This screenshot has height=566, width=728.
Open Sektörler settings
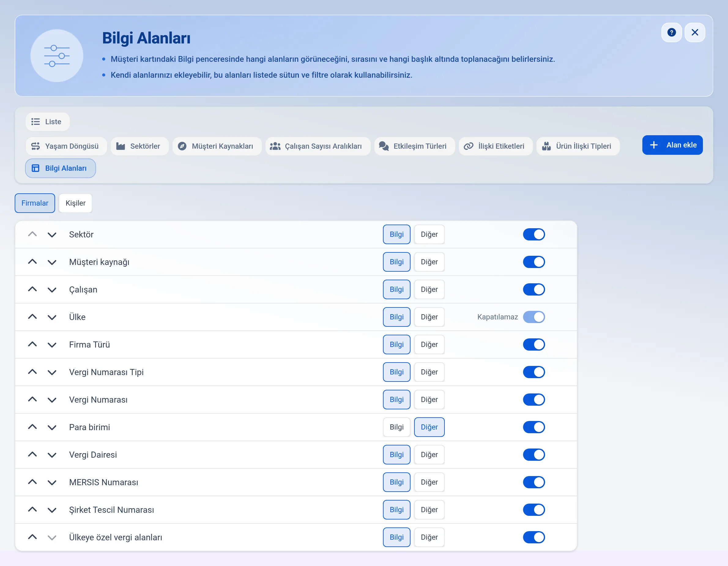[139, 146]
